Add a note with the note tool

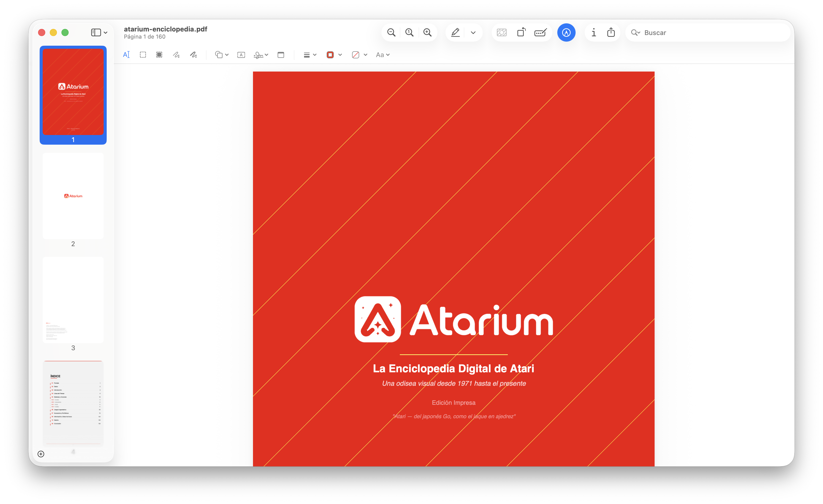click(281, 55)
